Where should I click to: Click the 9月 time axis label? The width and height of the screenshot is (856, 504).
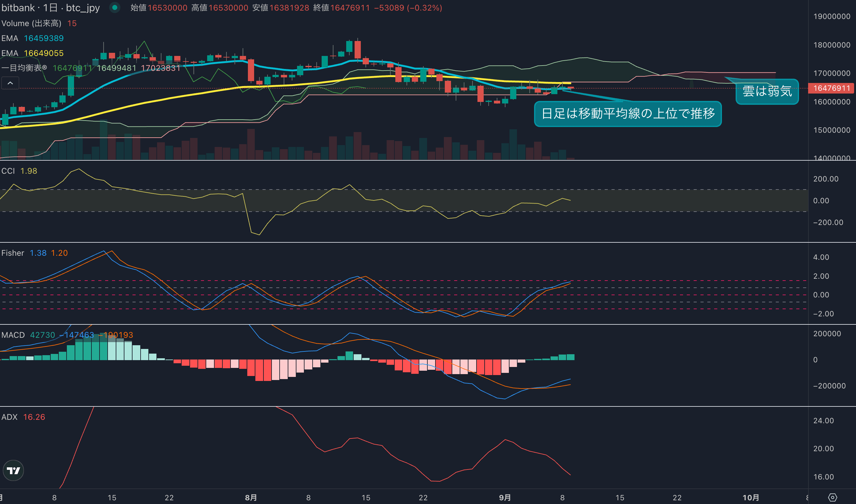505,497
